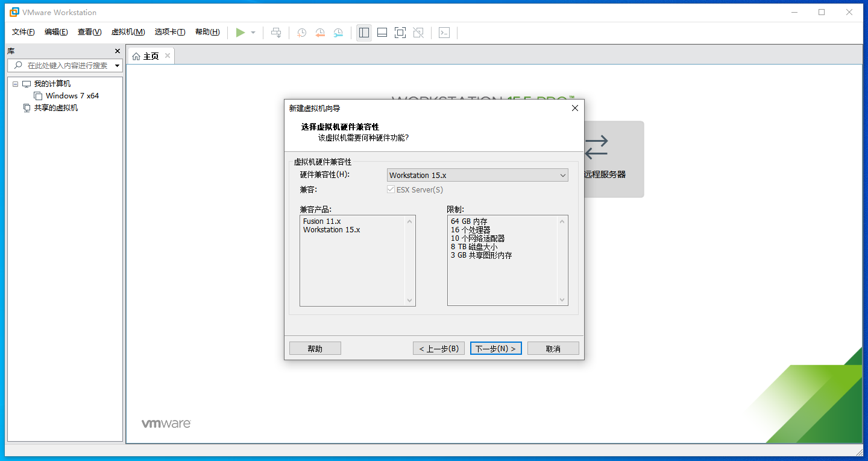The image size is (868, 461).
Task: Click the Unity mode toolbar icon
Action: pyautogui.click(x=418, y=33)
